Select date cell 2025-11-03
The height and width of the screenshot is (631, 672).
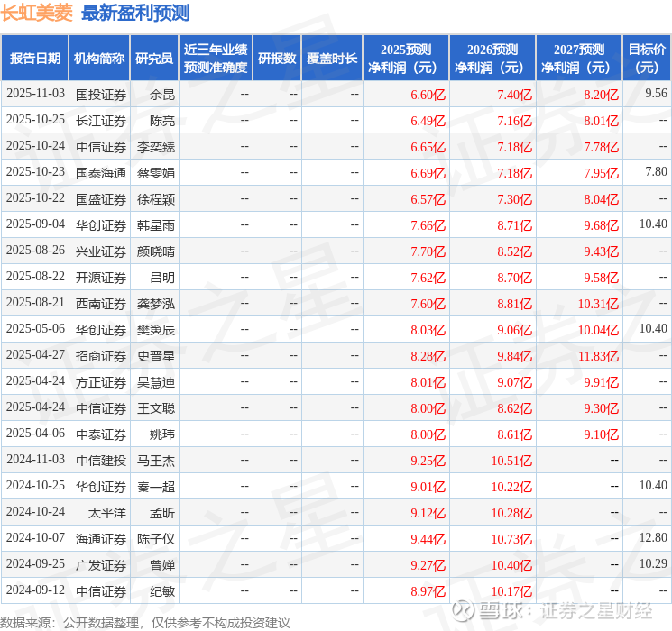click(35, 94)
